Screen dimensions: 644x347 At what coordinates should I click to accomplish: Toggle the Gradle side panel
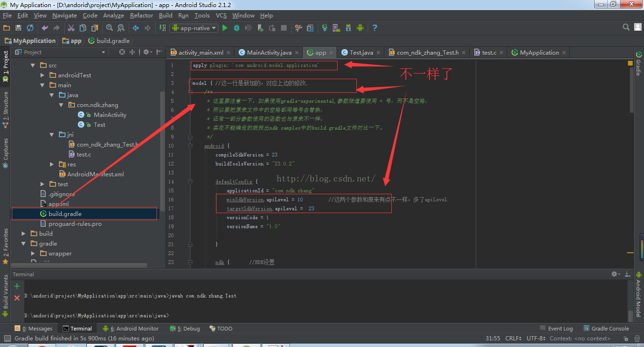click(638, 64)
